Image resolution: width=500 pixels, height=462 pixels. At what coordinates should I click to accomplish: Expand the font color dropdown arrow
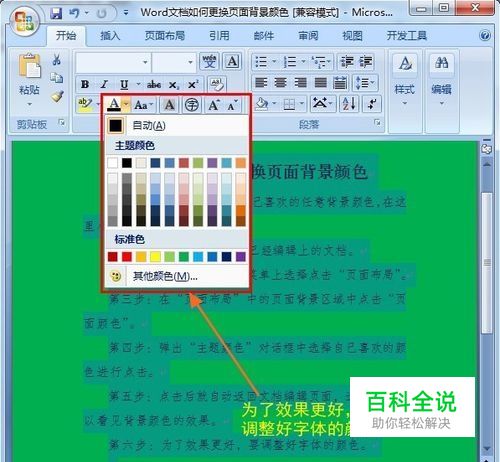(126, 105)
